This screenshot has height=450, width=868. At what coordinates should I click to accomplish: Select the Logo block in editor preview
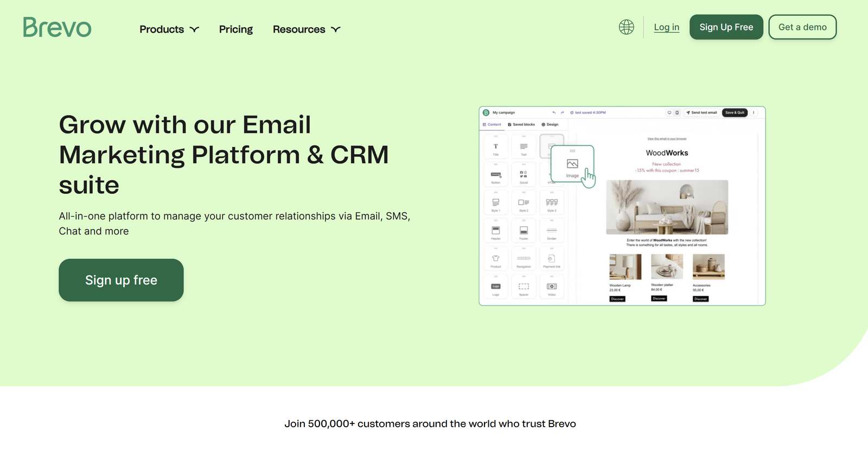[496, 287]
